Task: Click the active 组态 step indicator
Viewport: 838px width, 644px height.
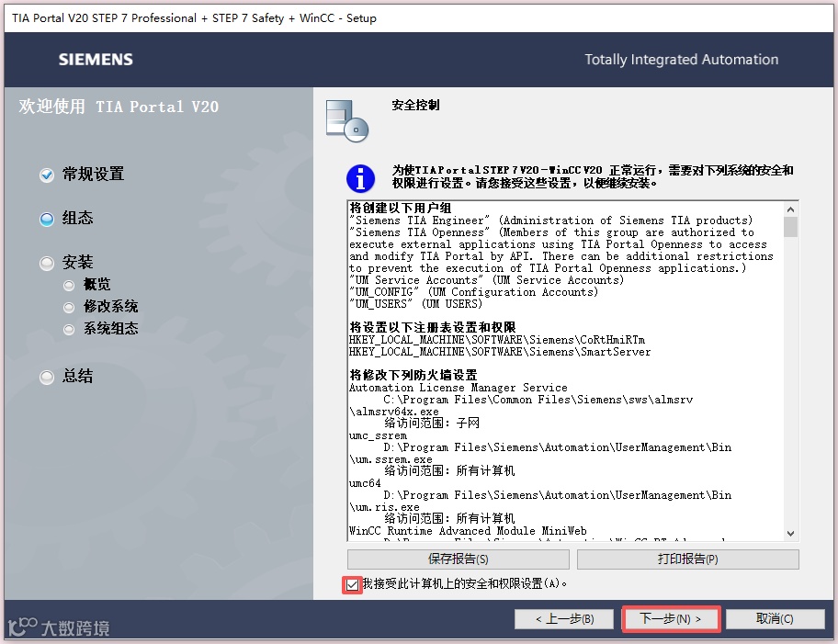Action: [47, 220]
